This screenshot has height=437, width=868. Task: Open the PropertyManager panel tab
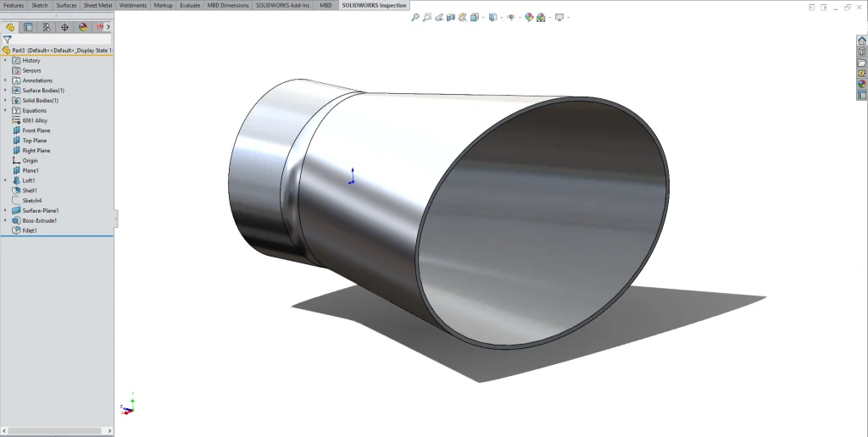pyautogui.click(x=28, y=27)
